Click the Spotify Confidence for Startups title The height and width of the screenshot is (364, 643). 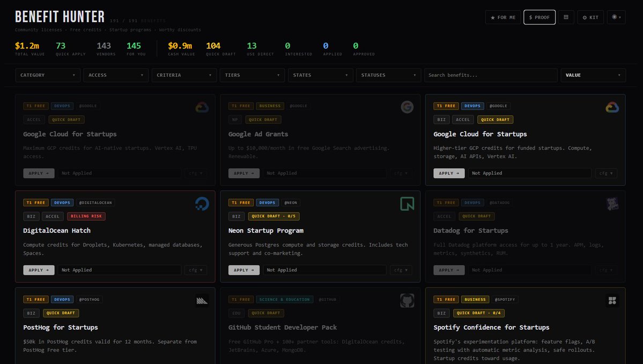point(491,327)
